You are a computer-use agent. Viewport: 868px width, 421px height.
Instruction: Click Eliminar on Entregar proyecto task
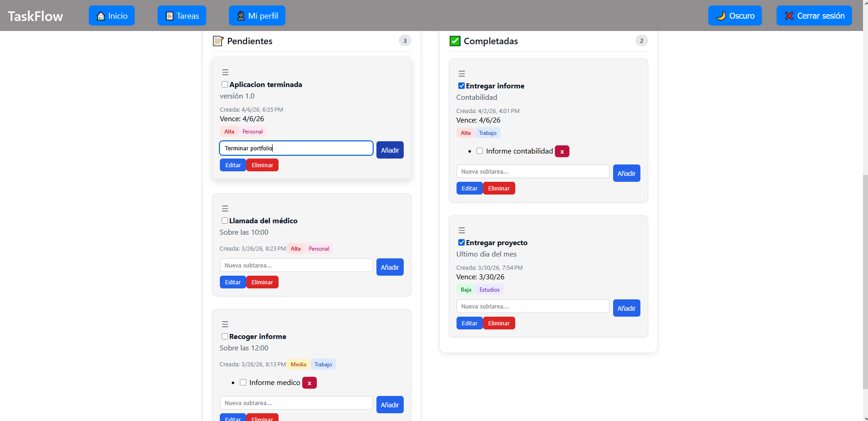click(x=498, y=323)
